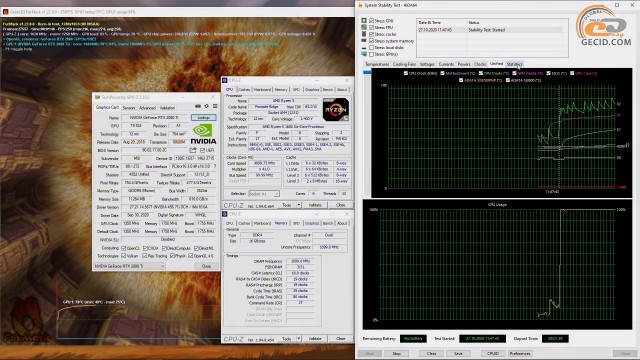Click the CPUID button in AIDA64
Viewport: 640px width, 360px height.
pos(493,353)
